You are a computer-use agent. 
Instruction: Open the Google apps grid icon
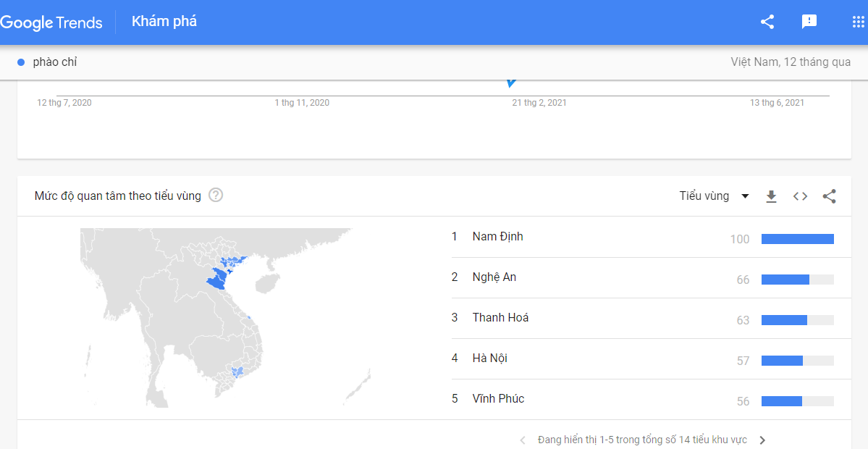coord(858,22)
